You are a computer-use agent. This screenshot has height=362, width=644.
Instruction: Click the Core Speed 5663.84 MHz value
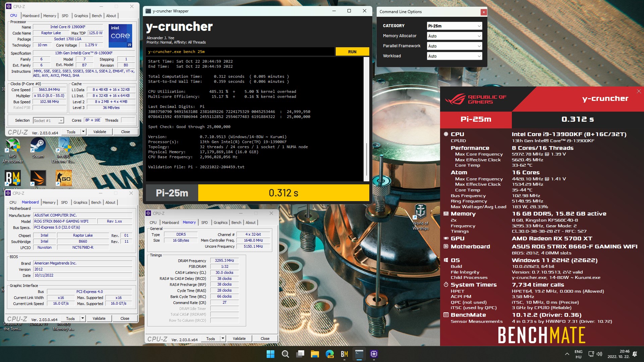(49, 89)
